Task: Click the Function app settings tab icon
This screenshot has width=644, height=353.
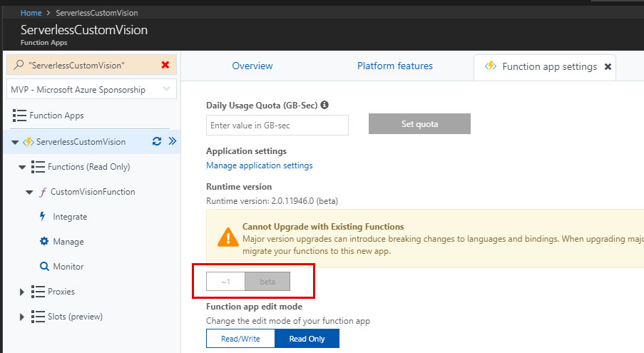Action: pos(491,66)
